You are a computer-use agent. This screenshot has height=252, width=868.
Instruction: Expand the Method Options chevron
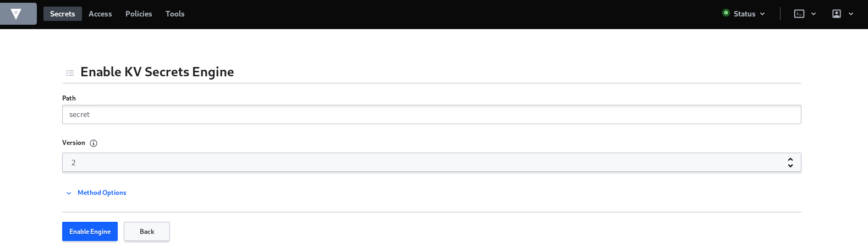69,193
